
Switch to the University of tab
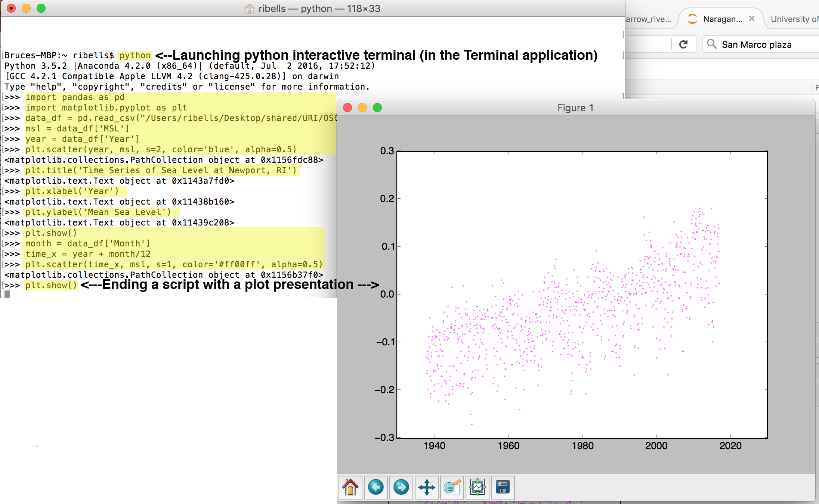[794, 19]
